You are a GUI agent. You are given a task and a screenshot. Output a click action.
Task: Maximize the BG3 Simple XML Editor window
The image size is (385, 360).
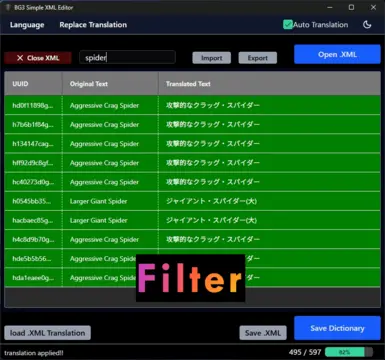(351, 7)
